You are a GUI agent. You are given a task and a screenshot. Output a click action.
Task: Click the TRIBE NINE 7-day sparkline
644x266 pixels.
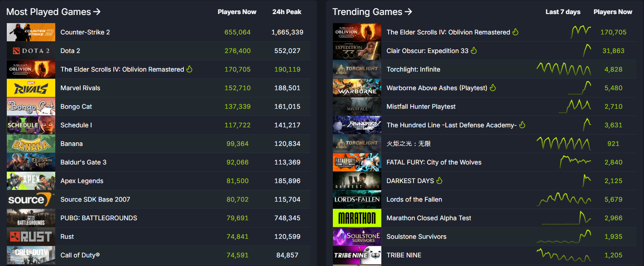point(564,255)
